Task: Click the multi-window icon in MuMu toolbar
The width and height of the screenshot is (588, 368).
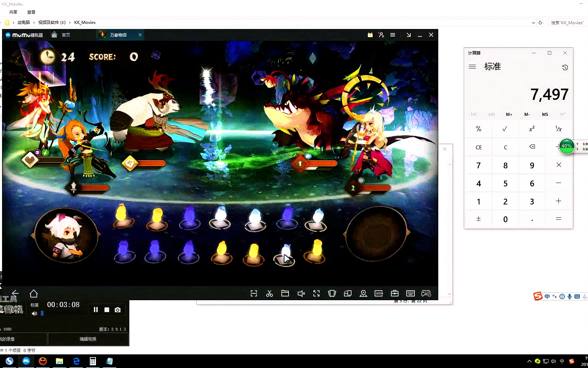Action: point(348,293)
